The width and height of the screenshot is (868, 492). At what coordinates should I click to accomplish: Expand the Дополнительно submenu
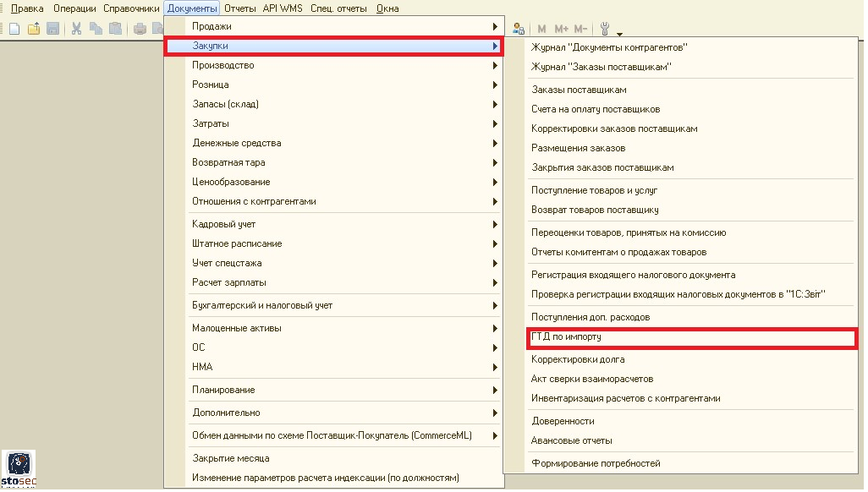point(334,413)
